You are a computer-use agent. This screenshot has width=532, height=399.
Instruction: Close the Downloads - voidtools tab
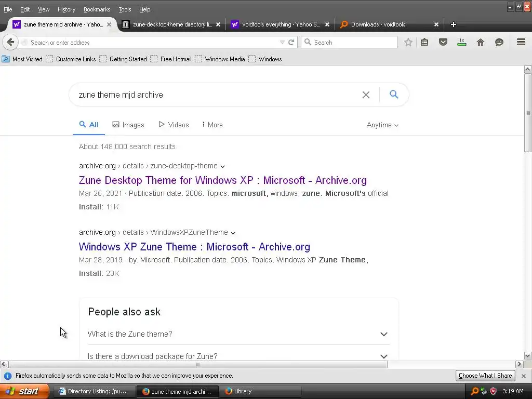[436, 24]
